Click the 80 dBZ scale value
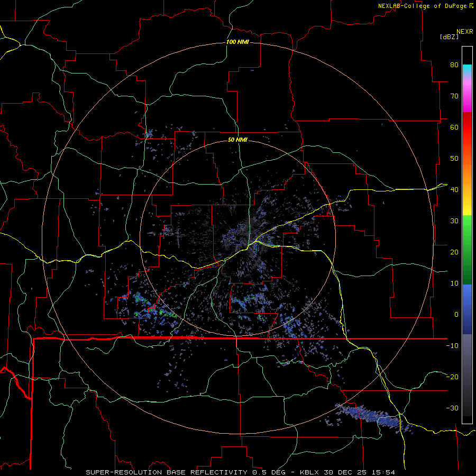 454,65
